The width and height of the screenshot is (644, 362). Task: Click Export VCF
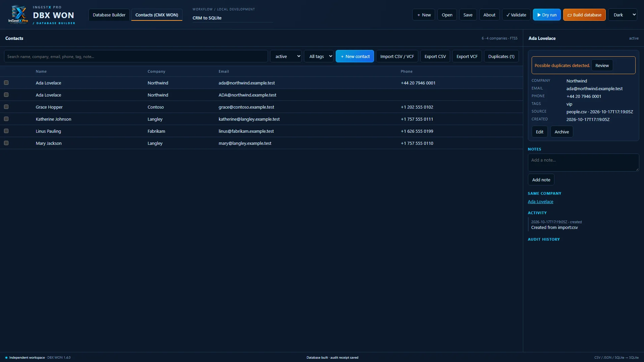pos(467,56)
